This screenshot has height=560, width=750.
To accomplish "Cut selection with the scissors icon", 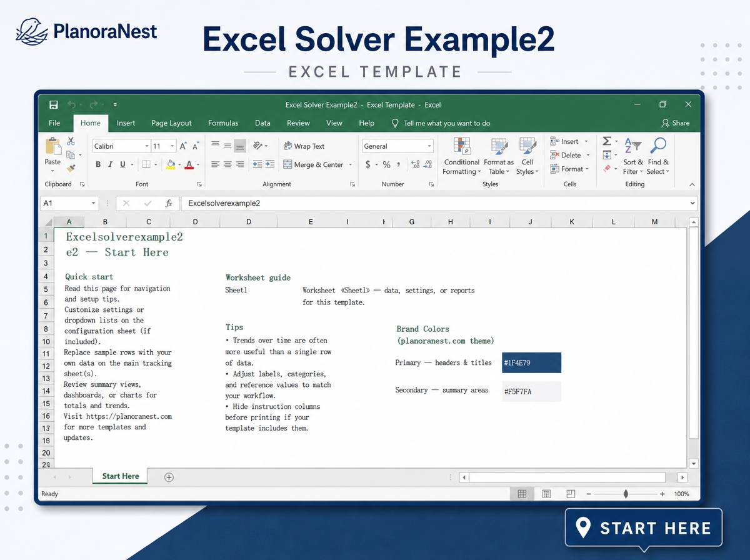I will click(x=71, y=141).
